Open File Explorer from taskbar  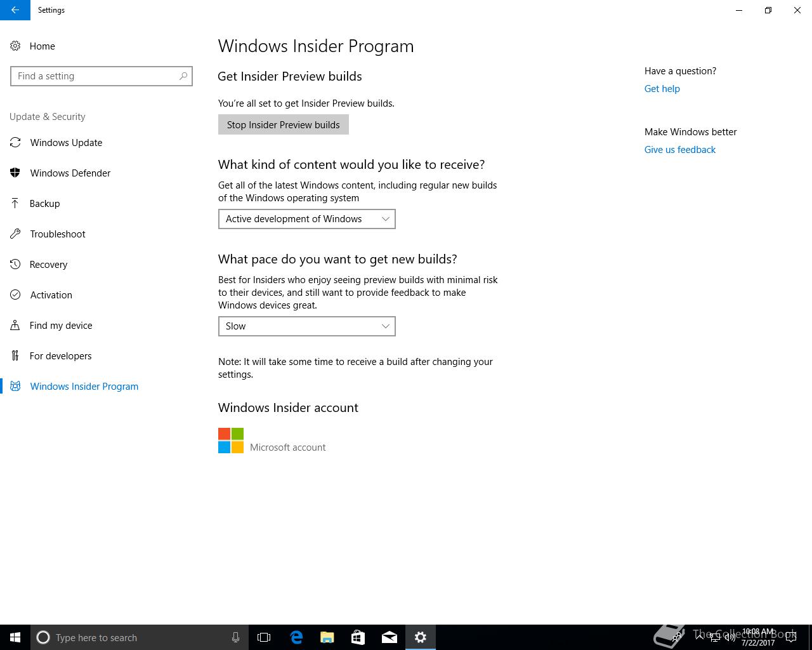(327, 637)
